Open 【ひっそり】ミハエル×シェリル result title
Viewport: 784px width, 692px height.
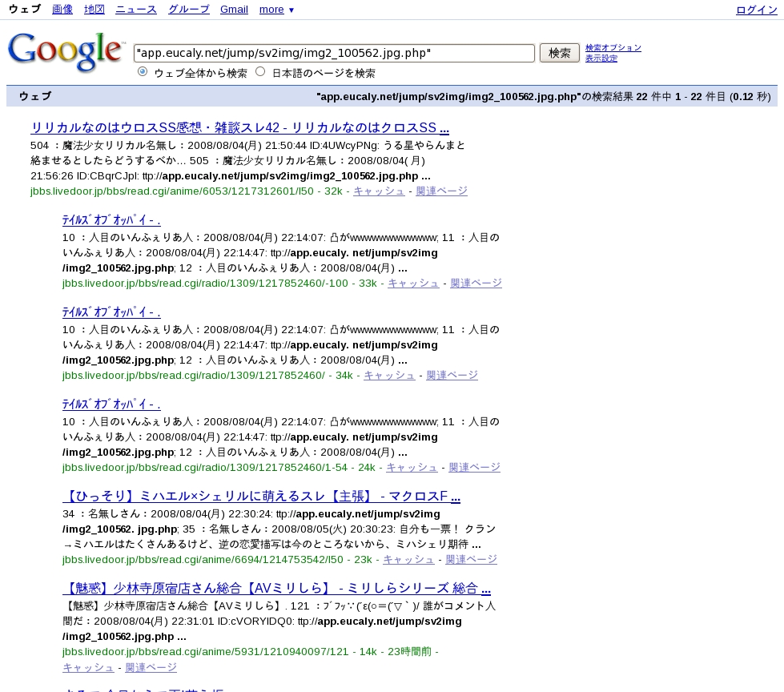tap(262, 497)
